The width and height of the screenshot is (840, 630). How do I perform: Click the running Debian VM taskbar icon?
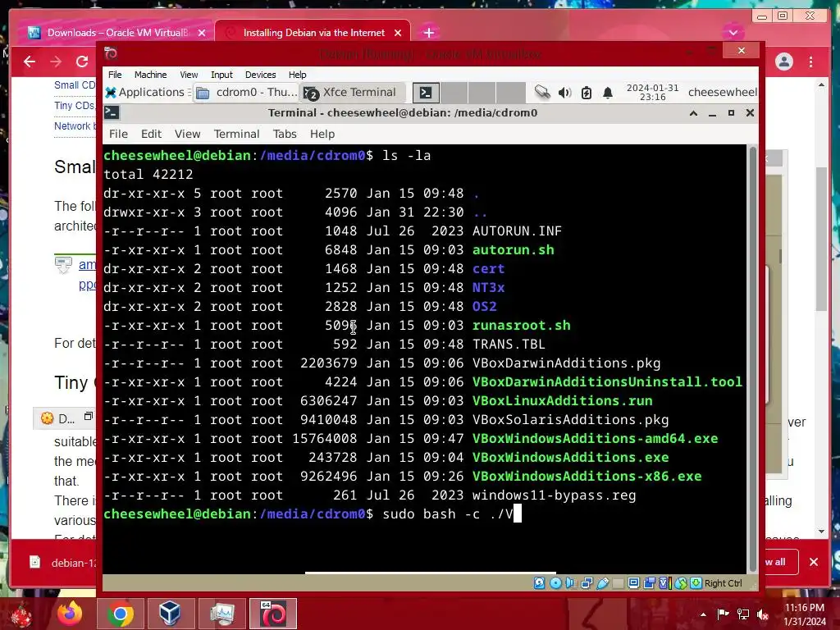click(273, 614)
